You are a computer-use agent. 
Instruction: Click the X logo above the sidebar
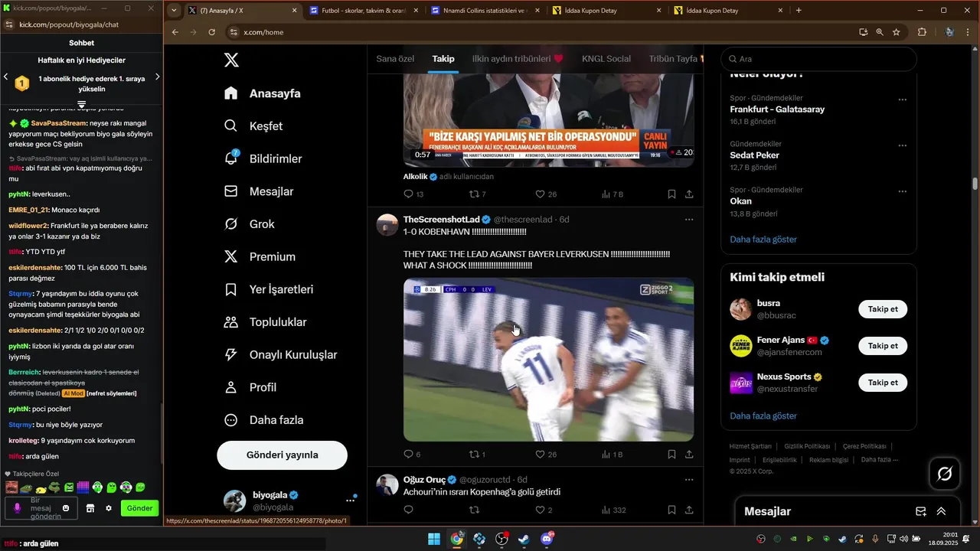click(x=231, y=60)
